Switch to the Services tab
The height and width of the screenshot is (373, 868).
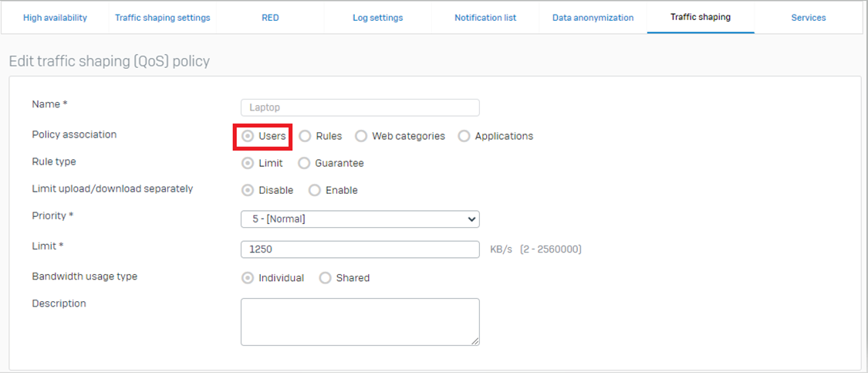coord(808,18)
